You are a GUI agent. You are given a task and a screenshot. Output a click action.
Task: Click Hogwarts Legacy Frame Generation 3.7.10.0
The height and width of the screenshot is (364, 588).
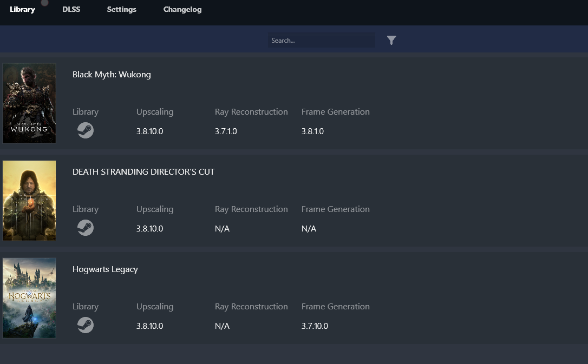point(315,326)
